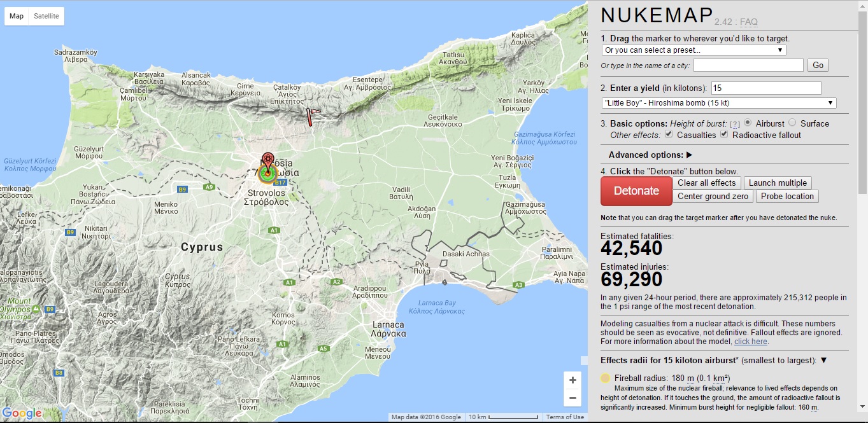Screen dimensions: 868x423
Task: Select the Airburst radio button
Action: pos(748,123)
